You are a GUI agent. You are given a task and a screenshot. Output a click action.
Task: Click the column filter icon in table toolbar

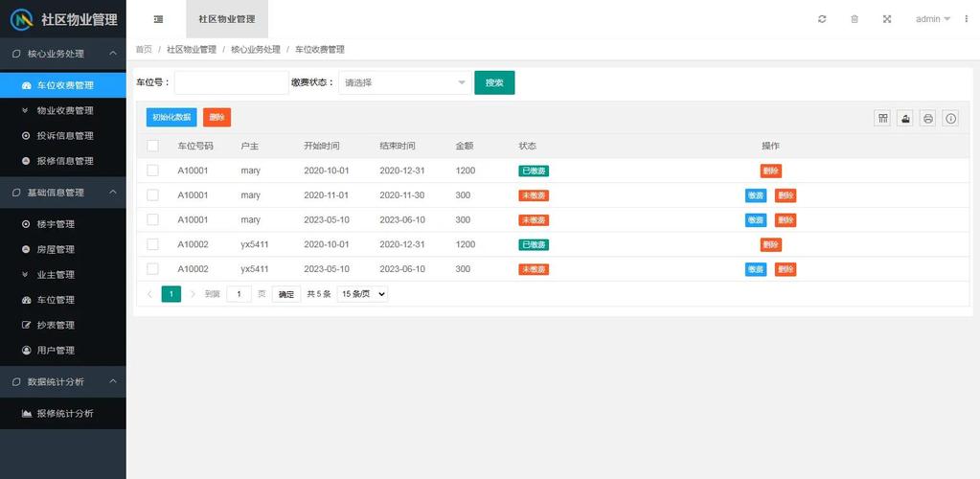click(x=882, y=118)
